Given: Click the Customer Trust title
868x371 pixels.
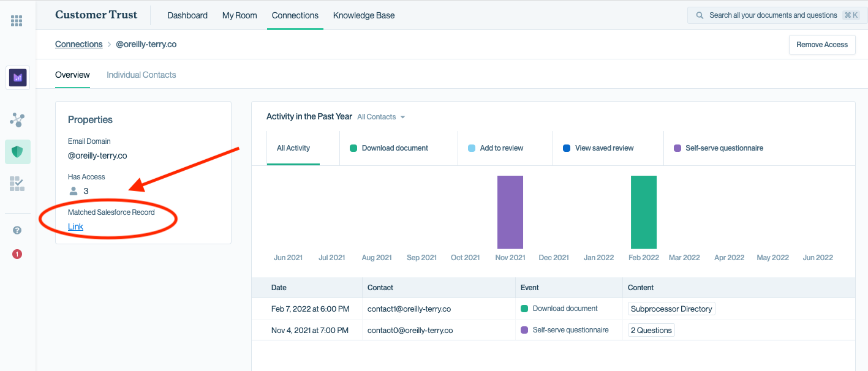Looking at the screenshot, I should [x=96, y=15].
